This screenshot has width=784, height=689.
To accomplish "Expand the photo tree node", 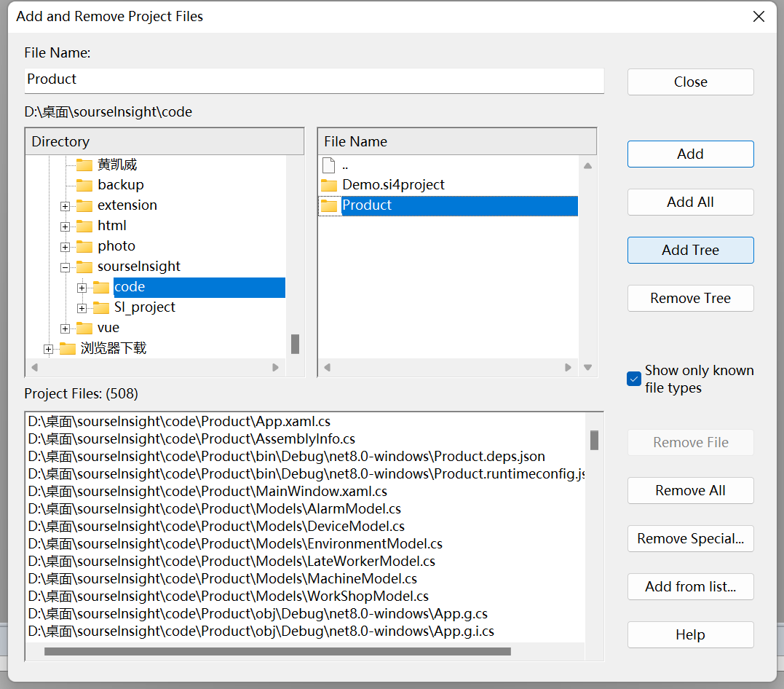I will pos(65,247).
